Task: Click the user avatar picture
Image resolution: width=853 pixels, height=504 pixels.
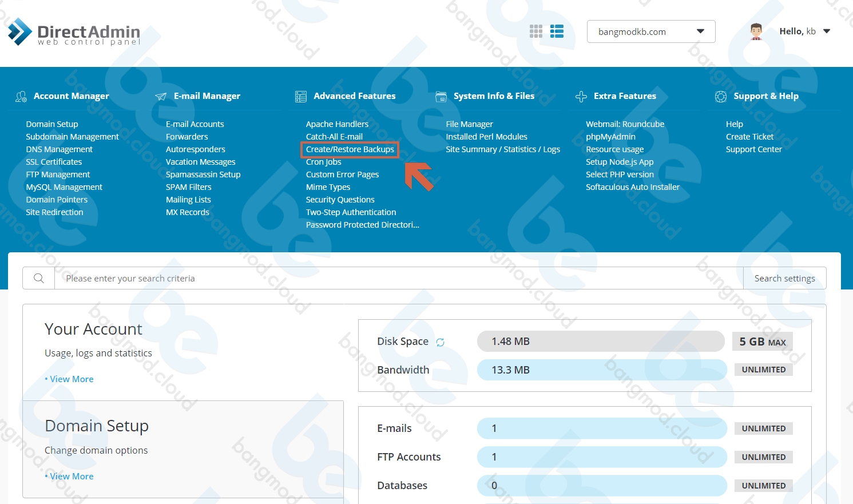Action: click(756, 31)
